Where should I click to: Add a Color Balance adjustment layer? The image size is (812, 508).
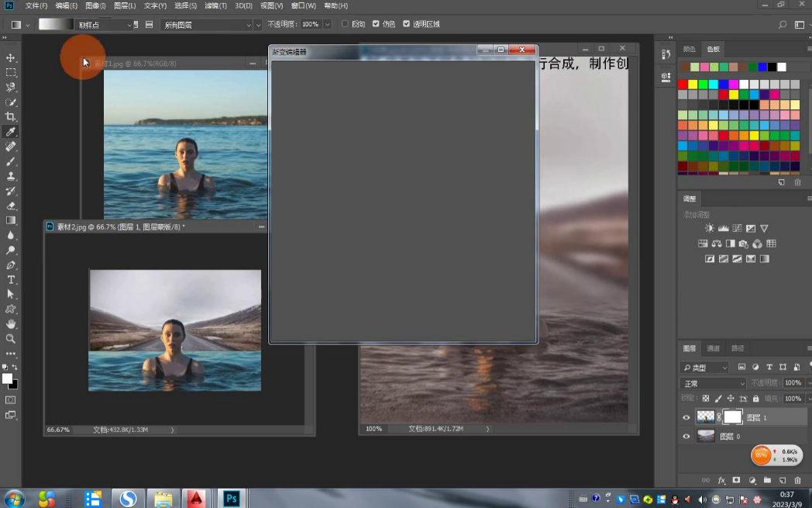[x=717, y=243]
